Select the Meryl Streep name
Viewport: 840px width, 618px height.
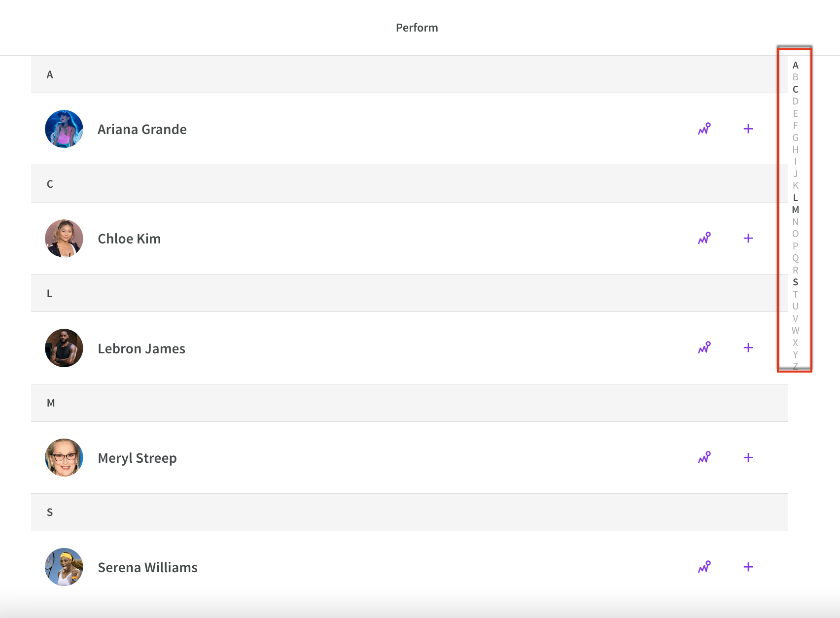point(137,458)
